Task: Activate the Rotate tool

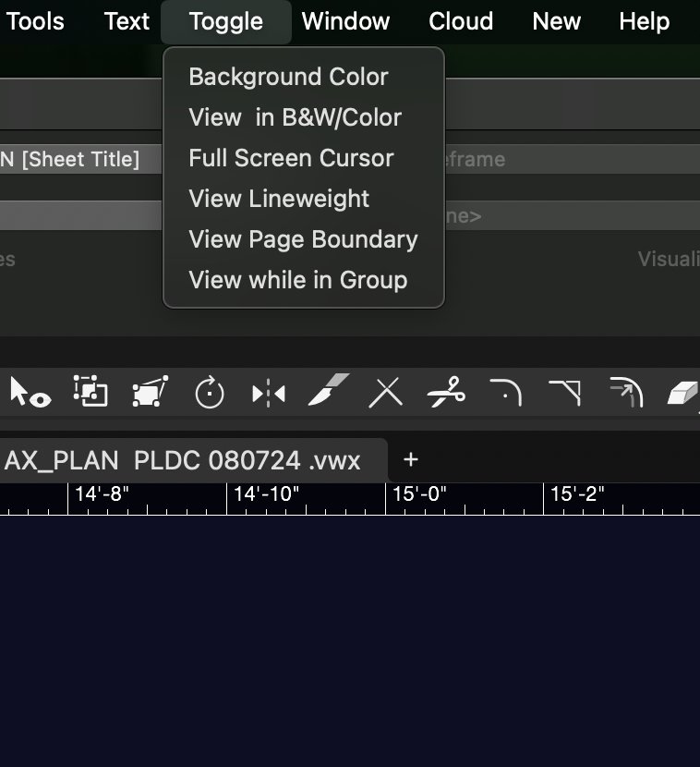Action: click(210, 394)
